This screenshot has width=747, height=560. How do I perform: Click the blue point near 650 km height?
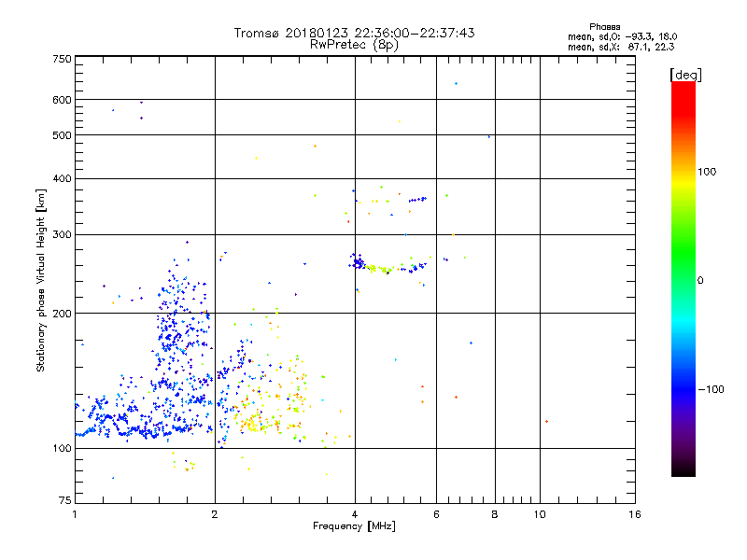point(456,84)
